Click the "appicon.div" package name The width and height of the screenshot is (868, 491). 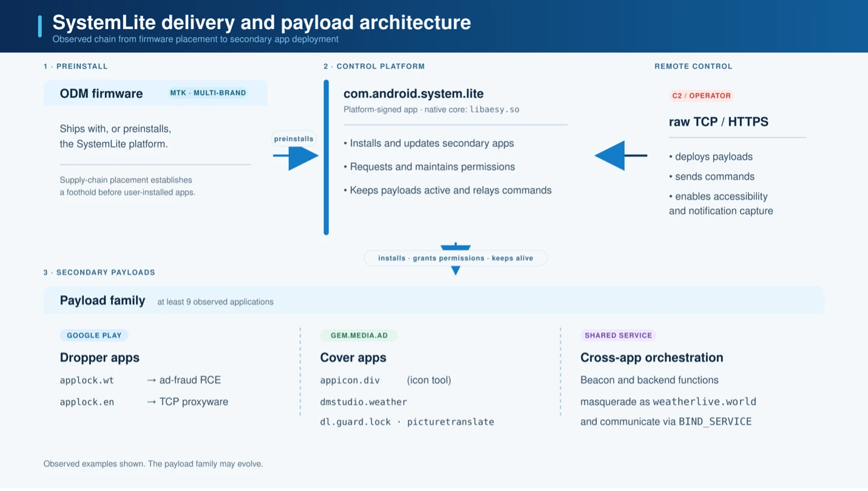(350, 381)
